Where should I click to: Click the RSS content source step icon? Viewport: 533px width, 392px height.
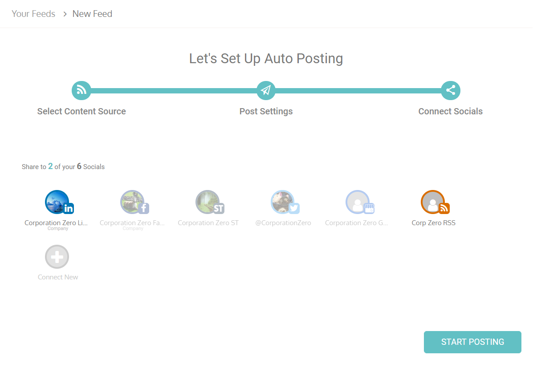click(x=81, y=90)
